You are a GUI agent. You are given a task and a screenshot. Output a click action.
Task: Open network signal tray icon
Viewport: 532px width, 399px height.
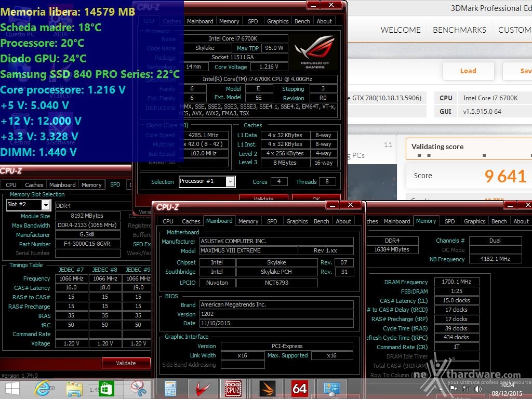(466, 389)
